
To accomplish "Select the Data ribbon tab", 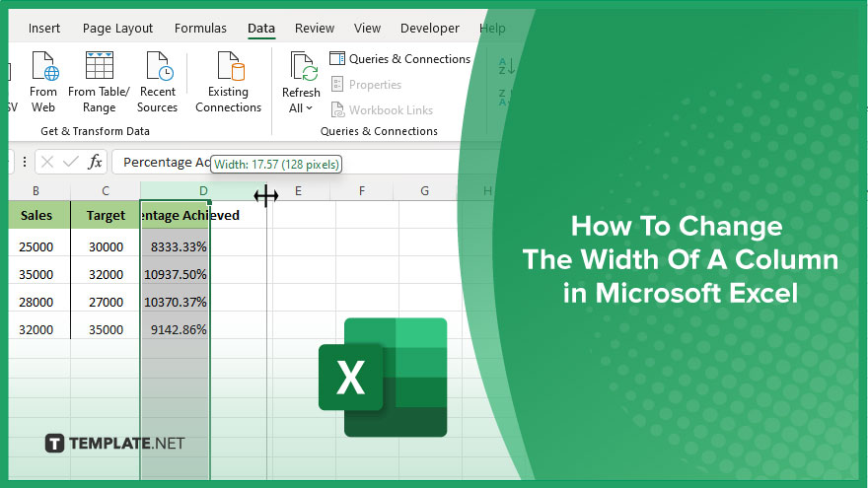I will pos(261,29).
